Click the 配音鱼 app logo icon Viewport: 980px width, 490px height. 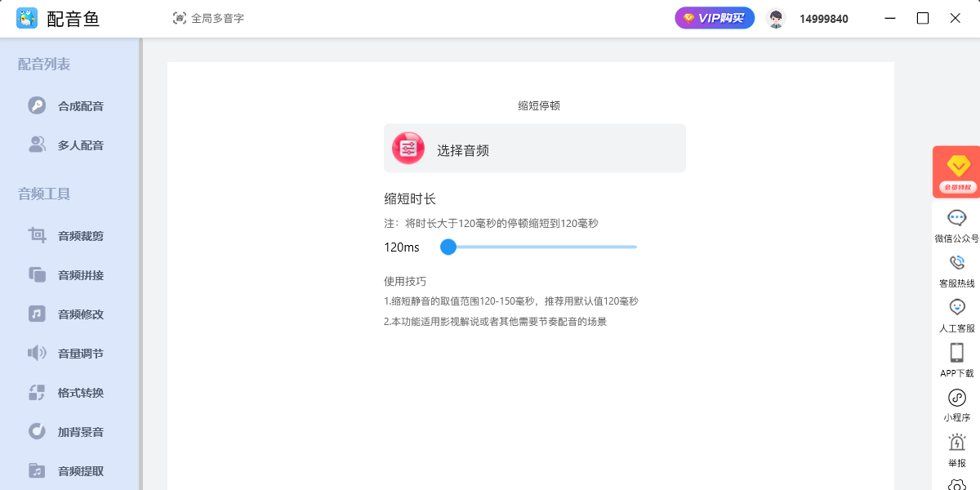[27, 18]
